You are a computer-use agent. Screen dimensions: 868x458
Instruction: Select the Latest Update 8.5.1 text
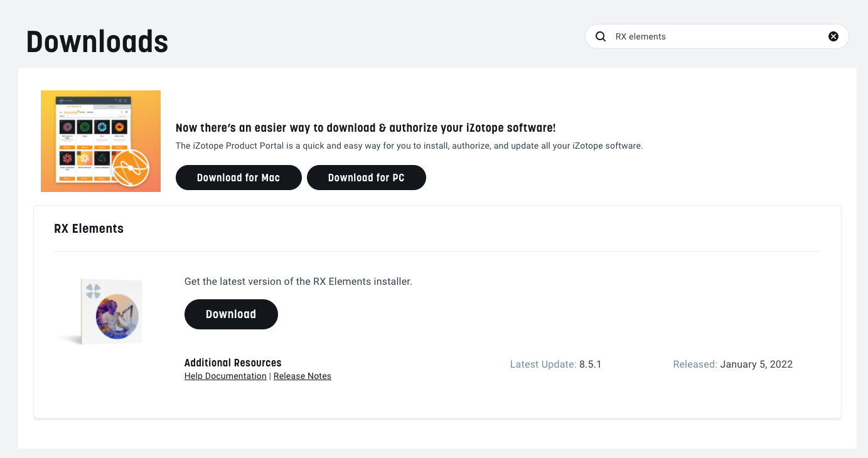555,364
